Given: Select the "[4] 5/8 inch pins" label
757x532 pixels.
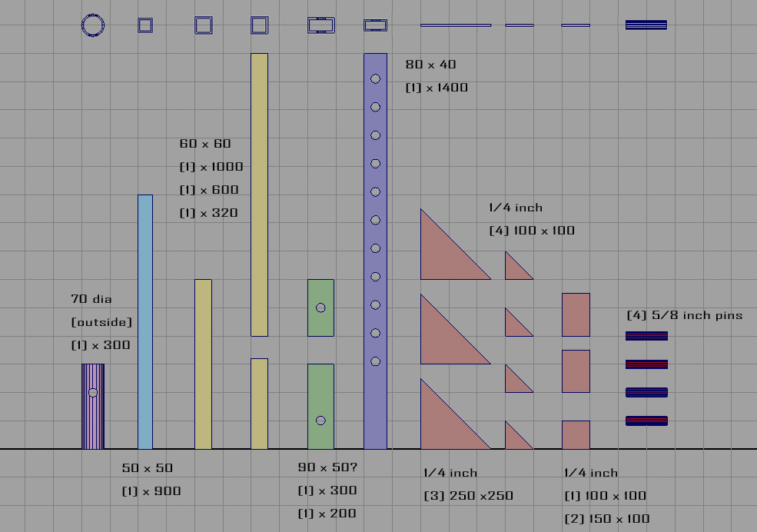Looking at the screenshot, I should pos(684,315).
